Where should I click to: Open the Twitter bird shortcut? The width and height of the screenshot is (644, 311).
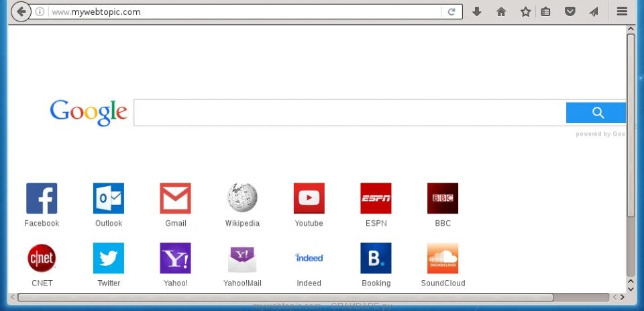click(x=109, y=258)
